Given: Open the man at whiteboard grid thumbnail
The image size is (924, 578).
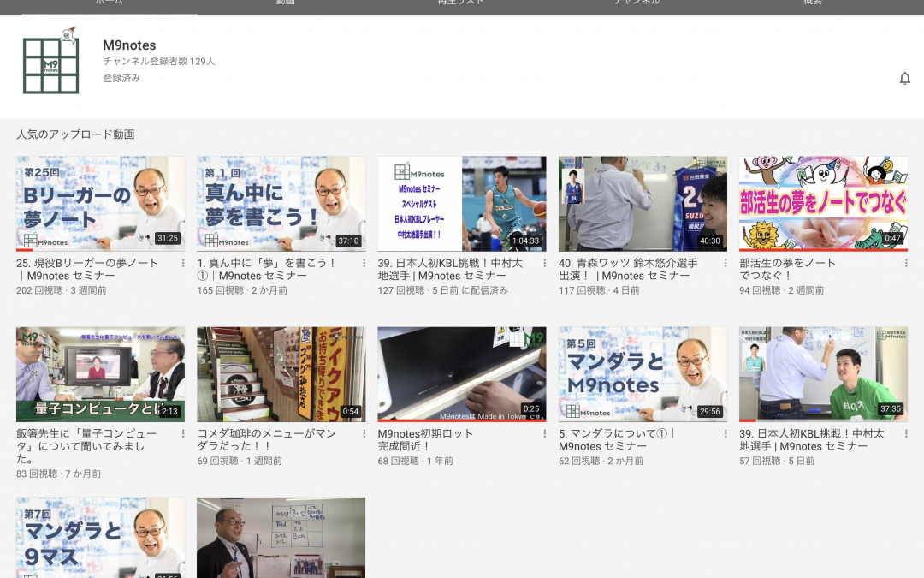Looking at the screenshot, I should (x=281, y=538).
